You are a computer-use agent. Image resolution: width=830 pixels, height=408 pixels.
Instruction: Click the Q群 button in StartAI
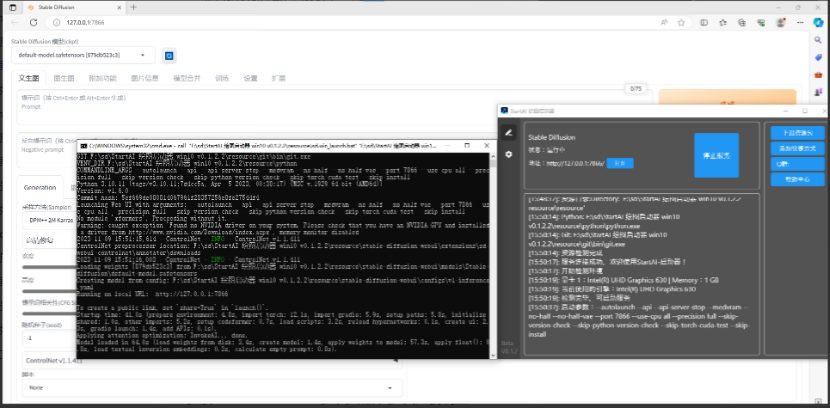(797, 164)
